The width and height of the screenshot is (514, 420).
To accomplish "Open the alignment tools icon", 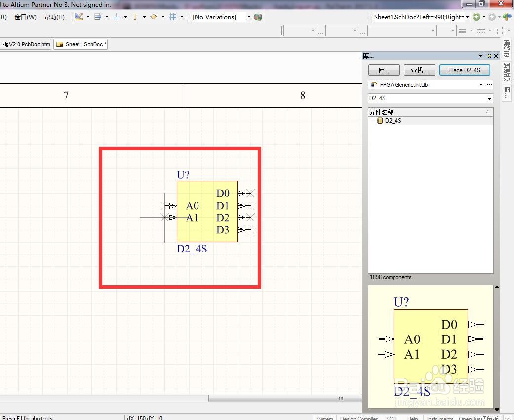I will (98, 17).
